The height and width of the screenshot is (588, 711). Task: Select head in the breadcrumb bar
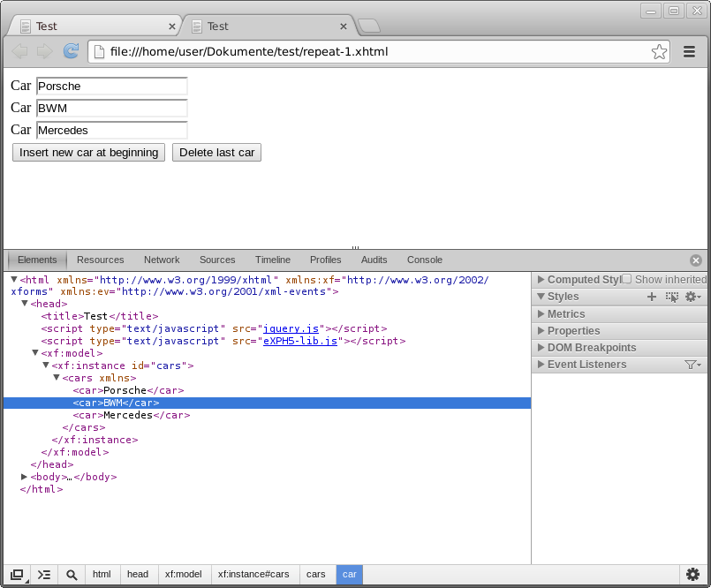pos(138,575)
